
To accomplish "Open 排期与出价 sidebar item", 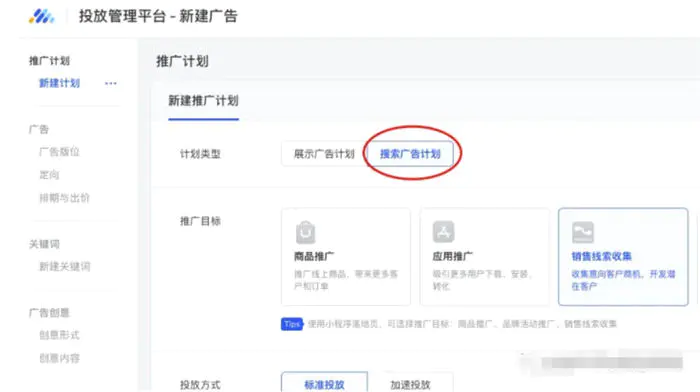I will pos(64,198).
